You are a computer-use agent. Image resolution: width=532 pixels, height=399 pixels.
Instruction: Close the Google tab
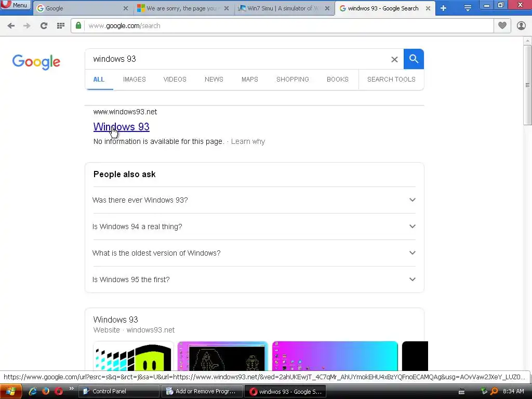click(126, 8)
